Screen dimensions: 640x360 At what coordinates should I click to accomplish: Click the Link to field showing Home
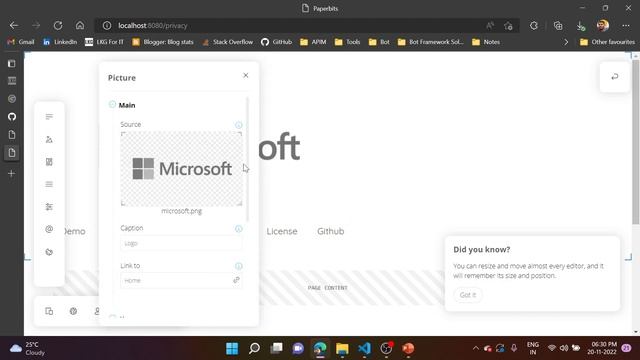pos(181,280)
